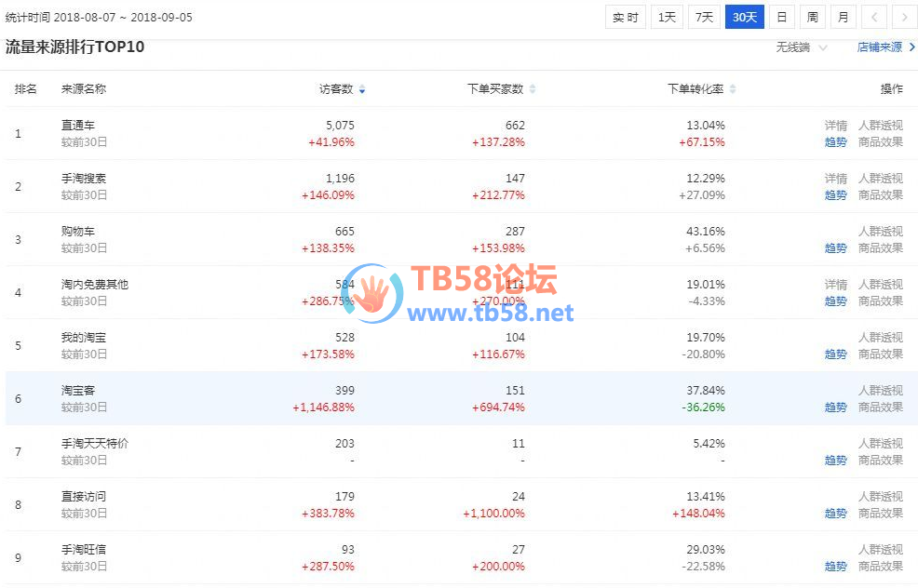Open 人群透视 for 手淘搜索 row
Image resolution: width=918 pixels, height=588 pixels.
881,179
